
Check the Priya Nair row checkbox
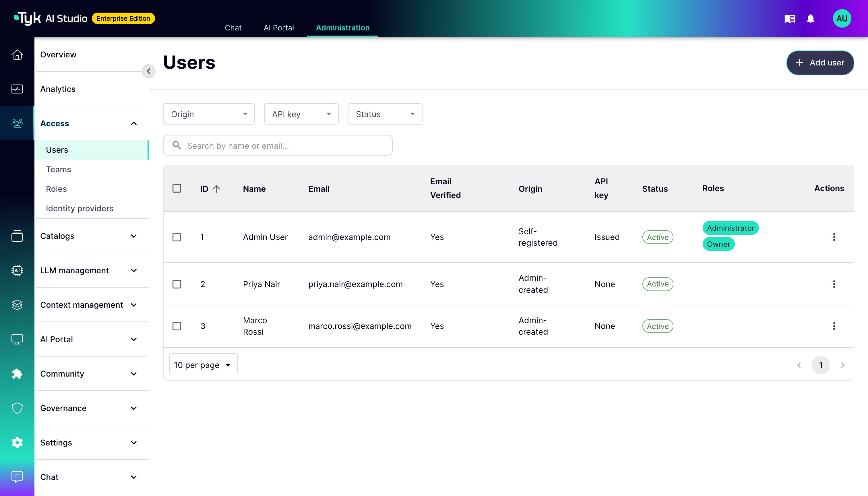(177, 284)
